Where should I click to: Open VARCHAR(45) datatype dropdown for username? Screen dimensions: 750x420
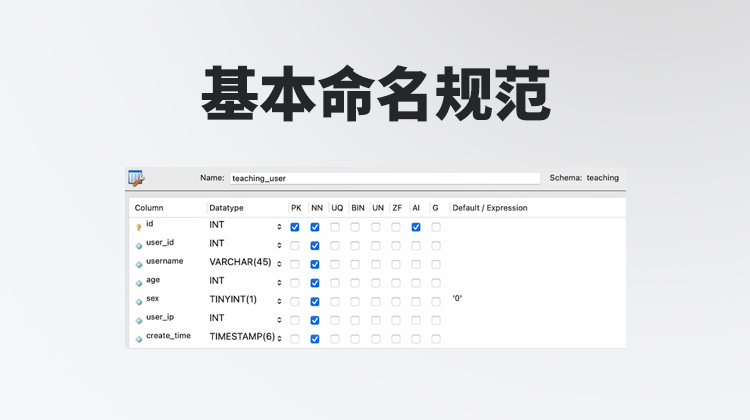click(279, 264)
